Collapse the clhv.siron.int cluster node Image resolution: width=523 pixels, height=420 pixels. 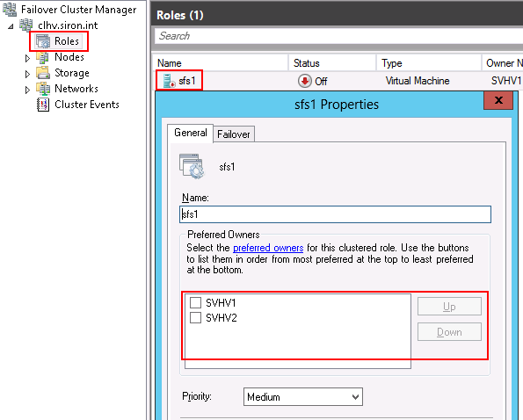point(11,26)
